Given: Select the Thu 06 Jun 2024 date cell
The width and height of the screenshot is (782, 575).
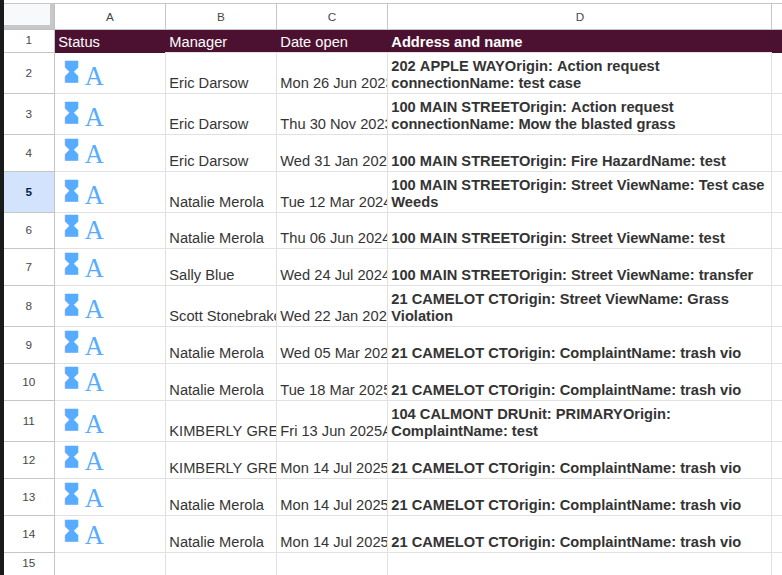Looking at the screenshot, I should [332, 230].
